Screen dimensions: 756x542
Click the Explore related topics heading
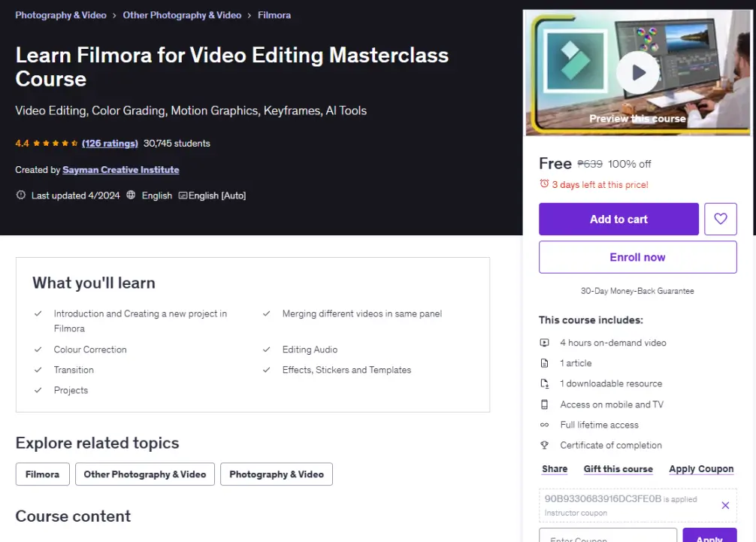pyautogui.click(x=97, y=443)
